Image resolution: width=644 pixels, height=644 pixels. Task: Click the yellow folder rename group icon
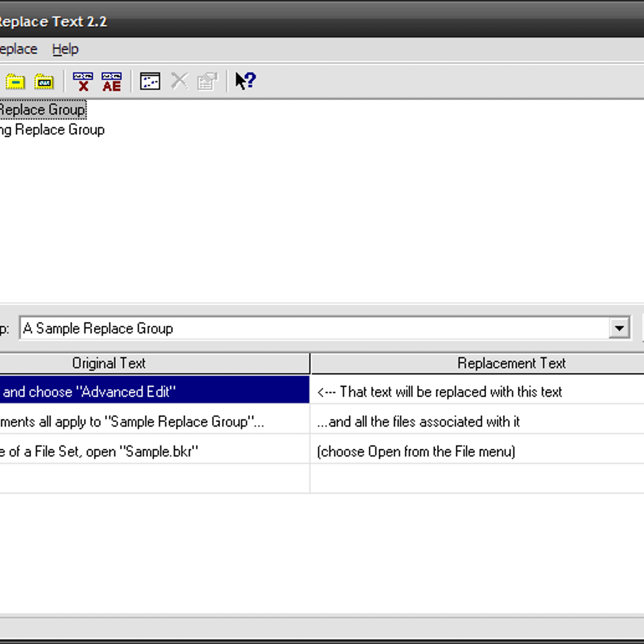coord(44,82)
